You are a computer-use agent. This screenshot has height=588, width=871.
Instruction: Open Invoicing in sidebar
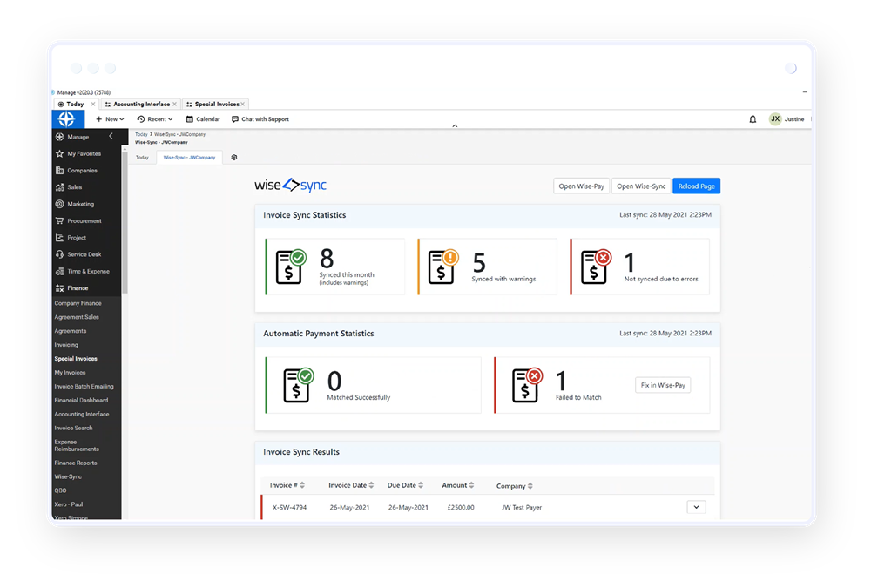(x=66, y=345)
